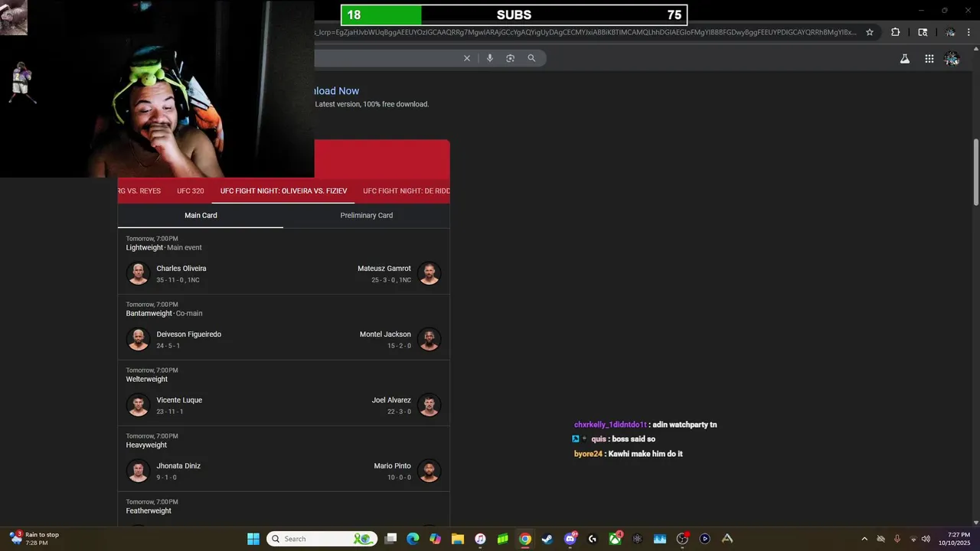The height and width of the screenshot is (551, 980).
Task: Click Vicente Luque's name
Action: coord(179,400)
